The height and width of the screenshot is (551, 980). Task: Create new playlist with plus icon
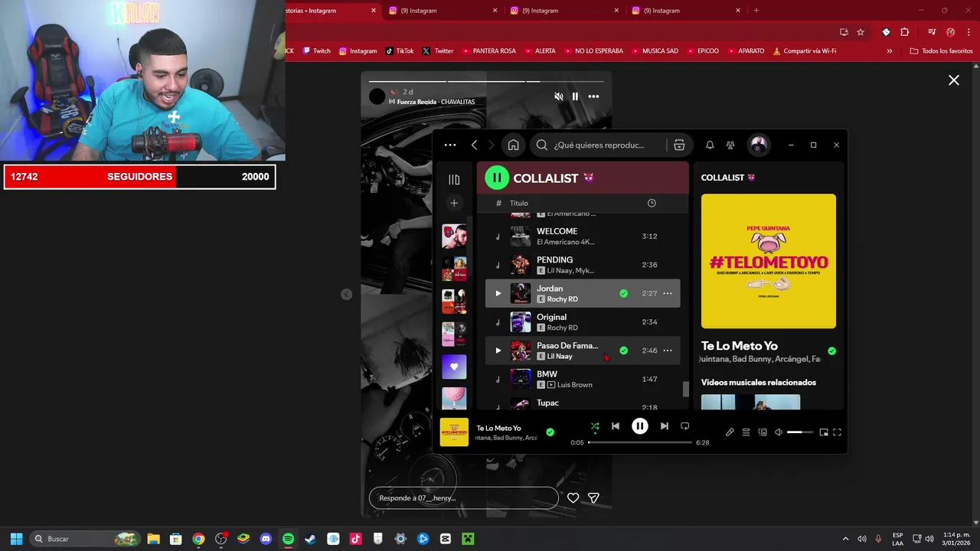click(454, 203)
